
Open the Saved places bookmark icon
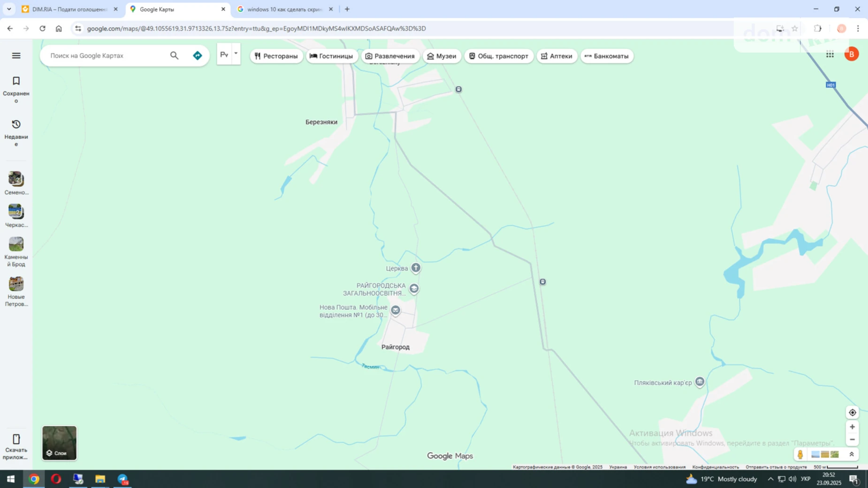pyautogui.click(x=16, y=81)
